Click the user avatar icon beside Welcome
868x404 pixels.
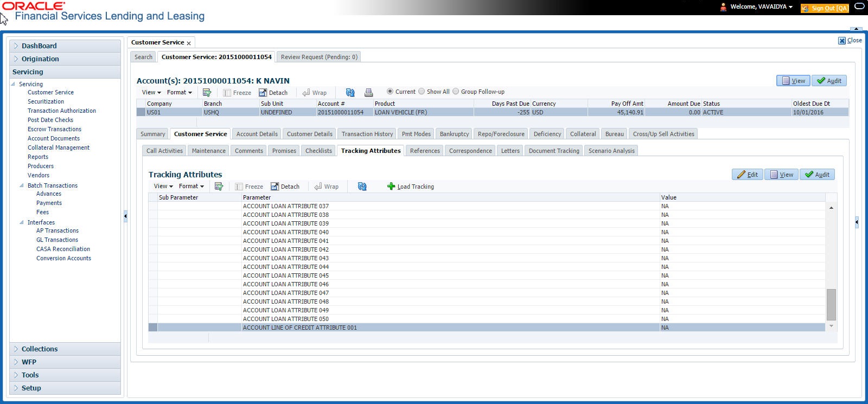723,7
